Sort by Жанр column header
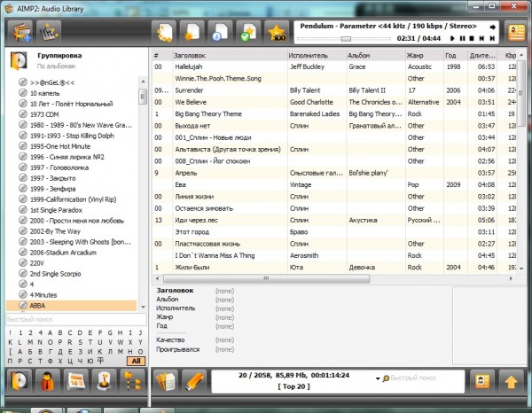Screen dimensions: 532x413 [425, 55]
